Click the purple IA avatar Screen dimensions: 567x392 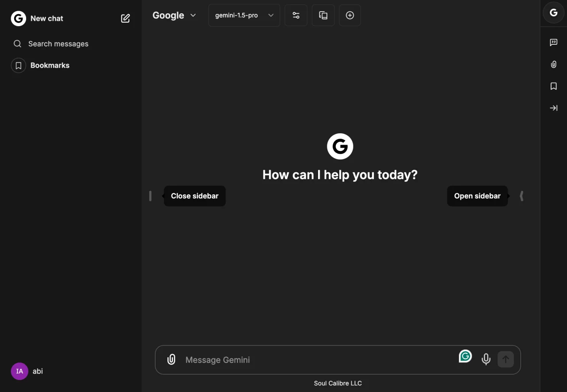19,371
